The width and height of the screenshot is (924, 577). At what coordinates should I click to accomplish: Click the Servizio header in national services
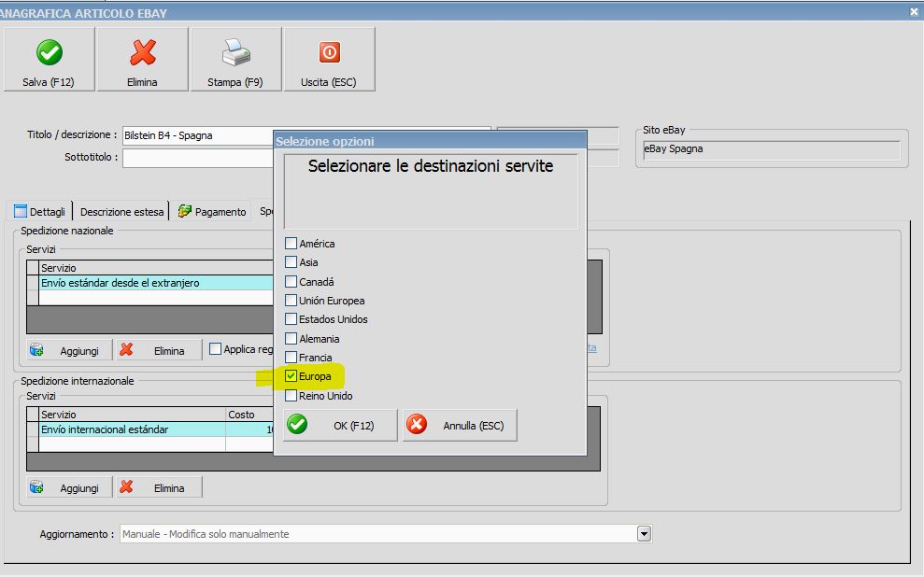pyautogui.click(x=156, y=268)
